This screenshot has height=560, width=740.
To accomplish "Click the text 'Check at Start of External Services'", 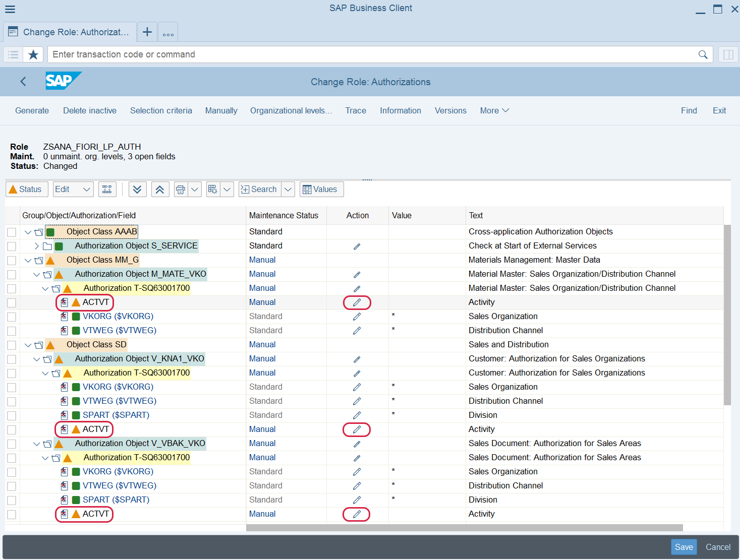I will (533, 246).
